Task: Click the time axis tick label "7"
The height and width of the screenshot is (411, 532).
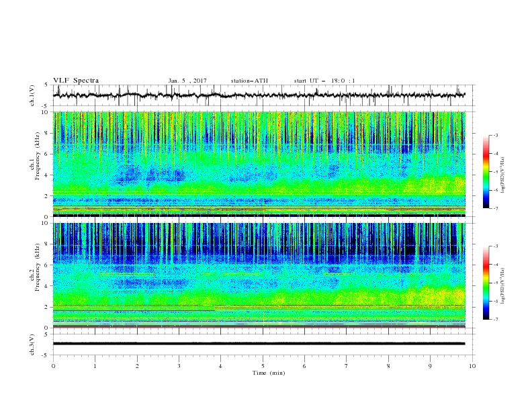Action: [x=347, y=366]
